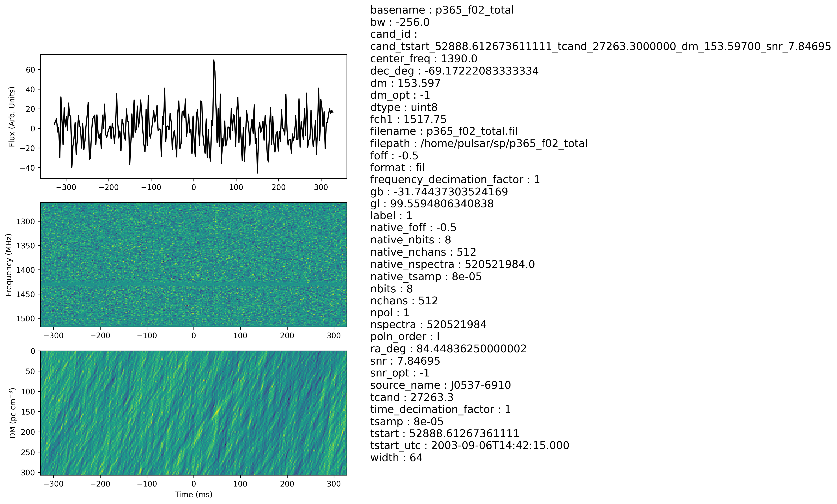Click the 'Time (ms)' x-axis label
This screenshot has width=837, height=504.
tap(194, 494)
